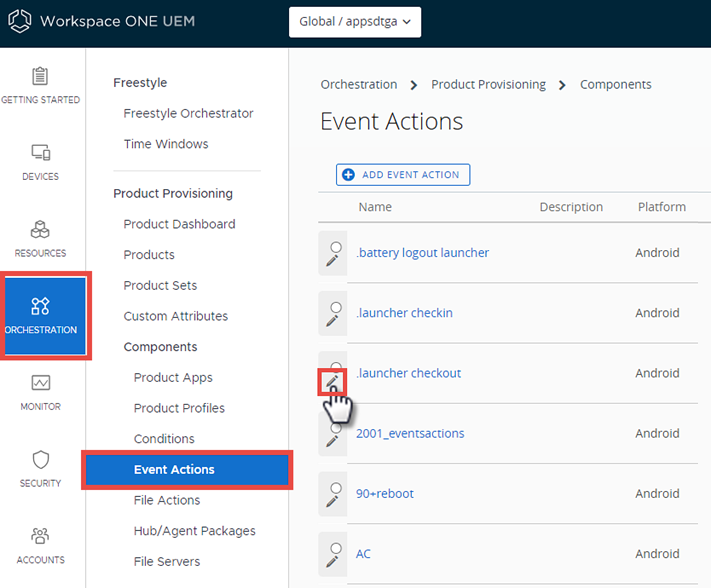The image size is (711, 588).
Task: Open Product Sets page
Action: (160, 286)
